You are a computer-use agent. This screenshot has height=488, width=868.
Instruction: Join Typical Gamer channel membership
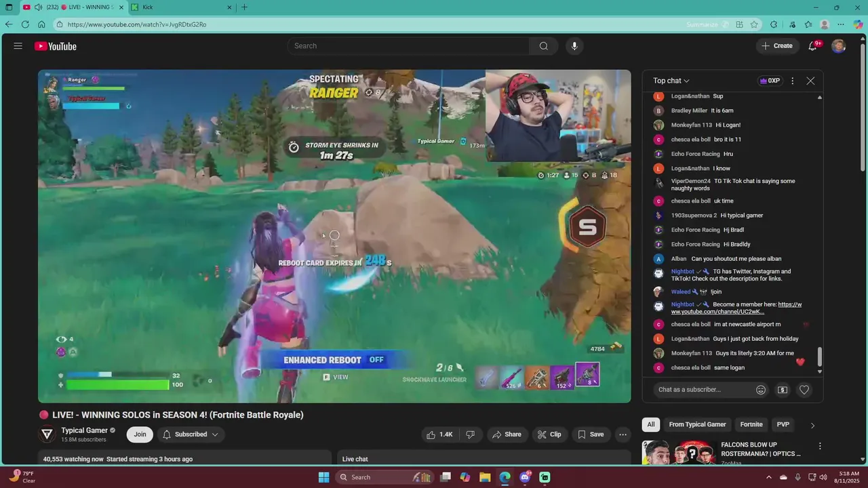pos(140,434)
